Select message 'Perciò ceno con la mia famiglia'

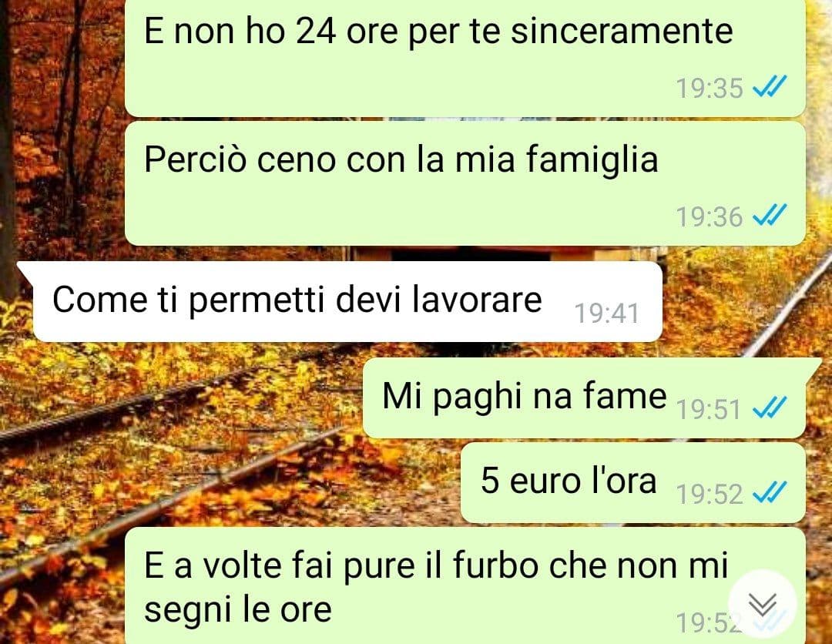click(465, 183)
